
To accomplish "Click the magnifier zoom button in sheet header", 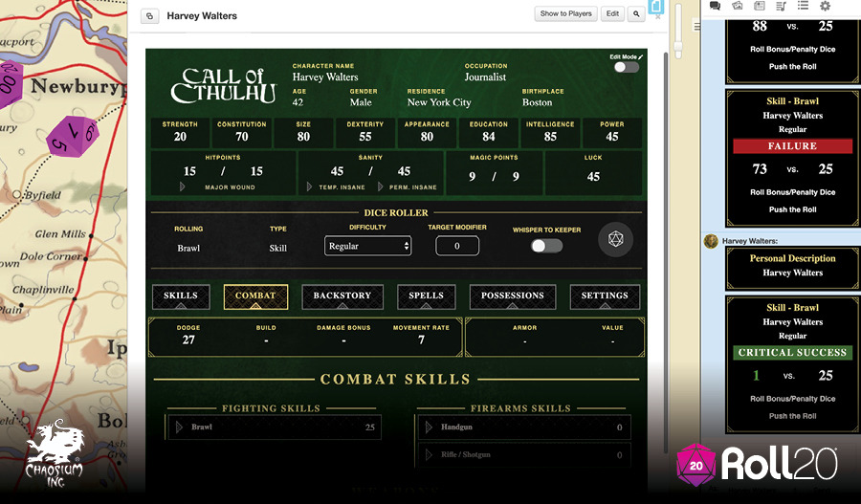I will pyautogui.click(x=636, y=13).
